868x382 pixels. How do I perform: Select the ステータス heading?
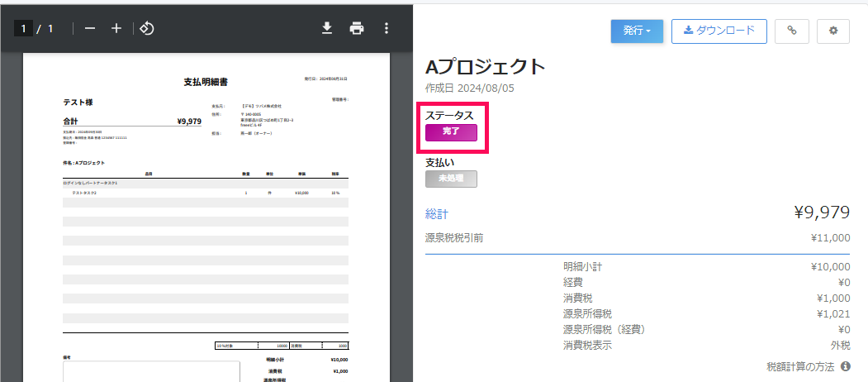tap(449, 115)
